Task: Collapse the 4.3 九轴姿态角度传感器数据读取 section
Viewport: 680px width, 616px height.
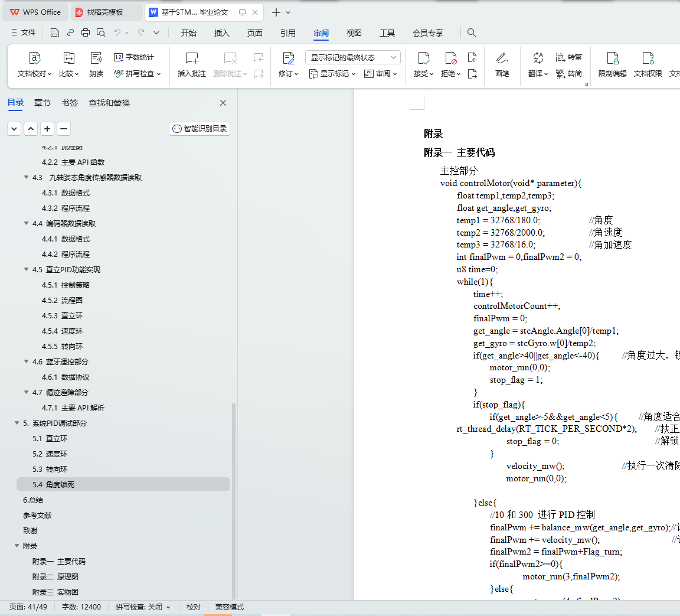Action: 27,177
